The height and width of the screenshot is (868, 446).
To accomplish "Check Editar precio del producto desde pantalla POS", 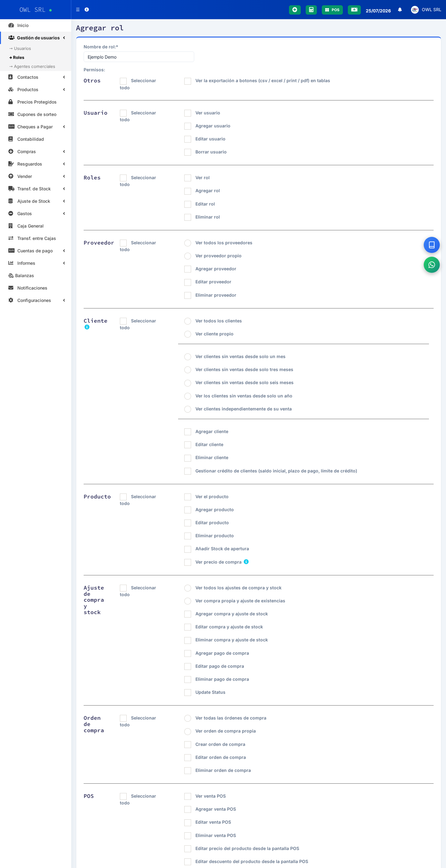I will (187, 849).
